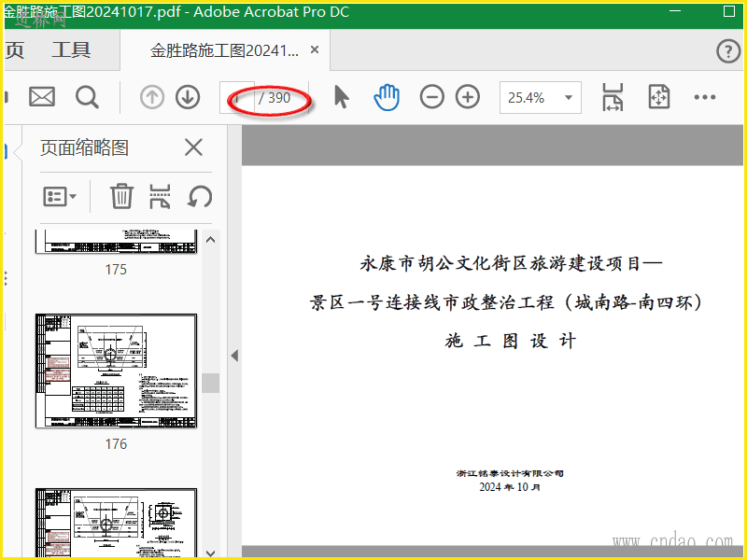Click the thumbnail panel scrollbar handle
This screenshot has height=560, width=747.
point(211,383)
